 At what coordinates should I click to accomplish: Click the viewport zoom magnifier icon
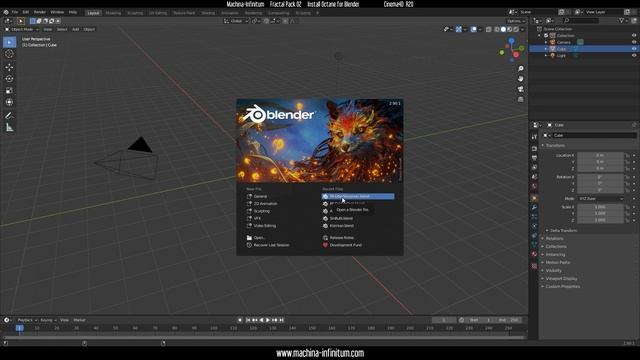(520, 69)
